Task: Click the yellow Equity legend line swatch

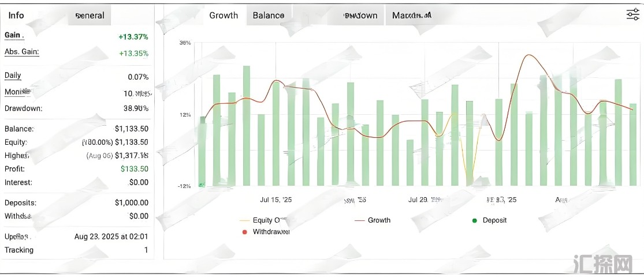Action: coord(244,220)
